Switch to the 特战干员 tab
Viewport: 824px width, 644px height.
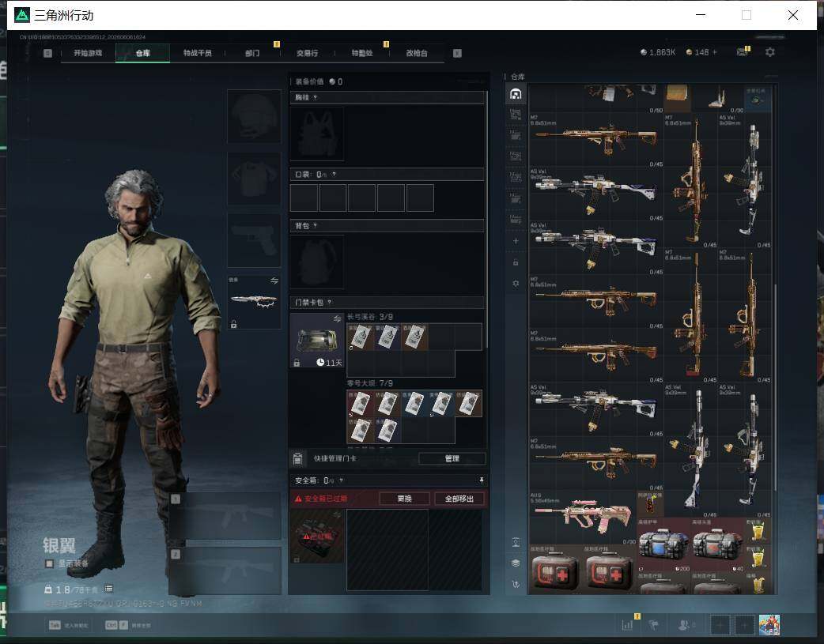point(197,53)
